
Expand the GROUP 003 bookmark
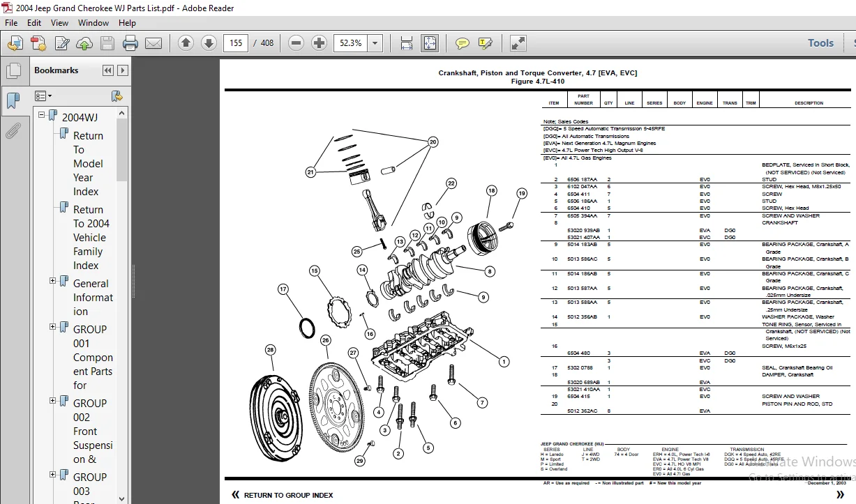click(x=53, y=475)
